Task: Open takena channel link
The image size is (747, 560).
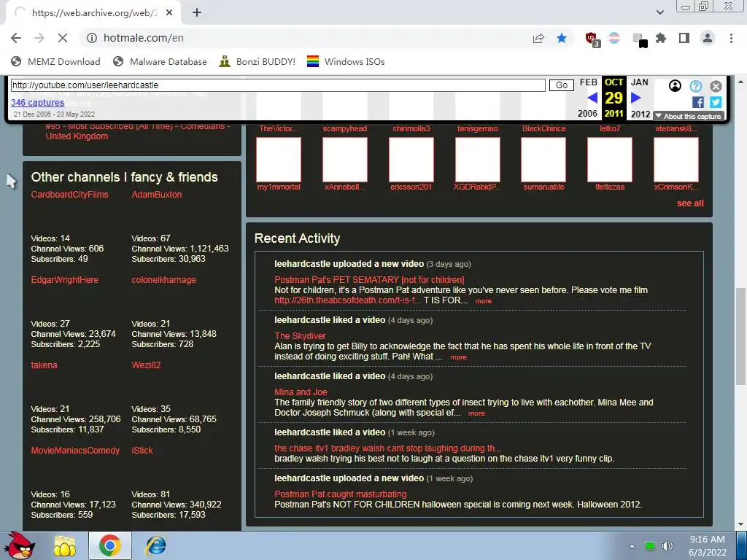Action: (44, 365)
